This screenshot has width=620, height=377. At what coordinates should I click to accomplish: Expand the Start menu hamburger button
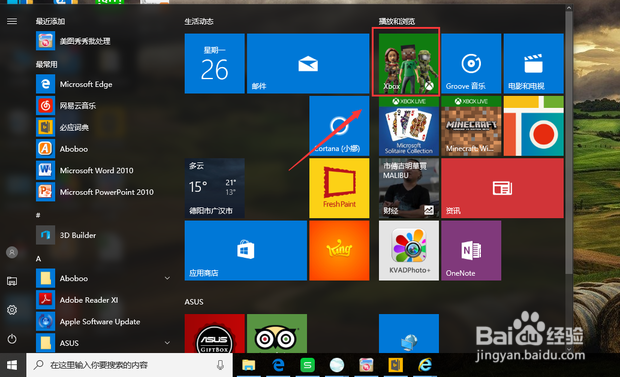pyautogui.click(x=12, y=21)
